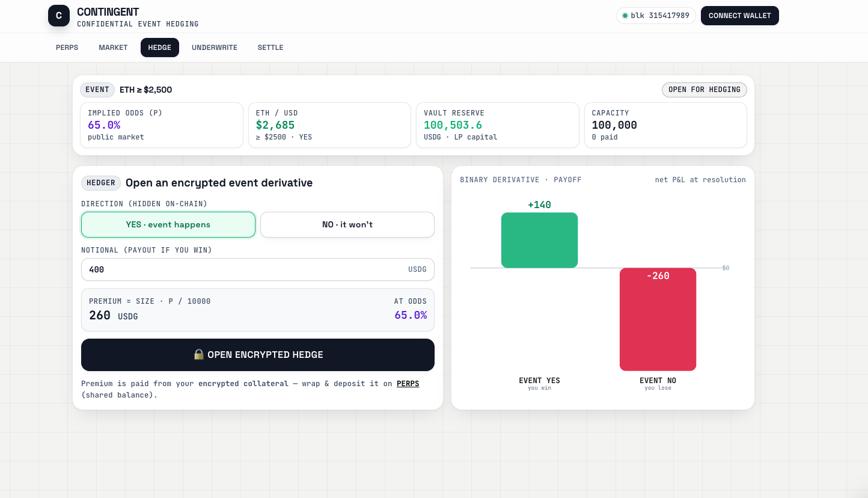The width and height of the screenshot is (868, 498).
Task: Open the PERPS tab
Action: pos(67,48)
